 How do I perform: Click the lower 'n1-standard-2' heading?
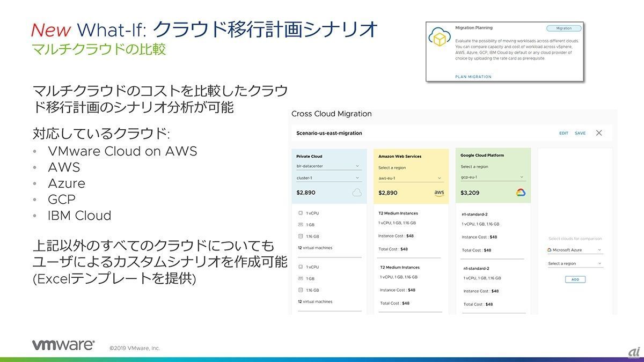point(477,268)
